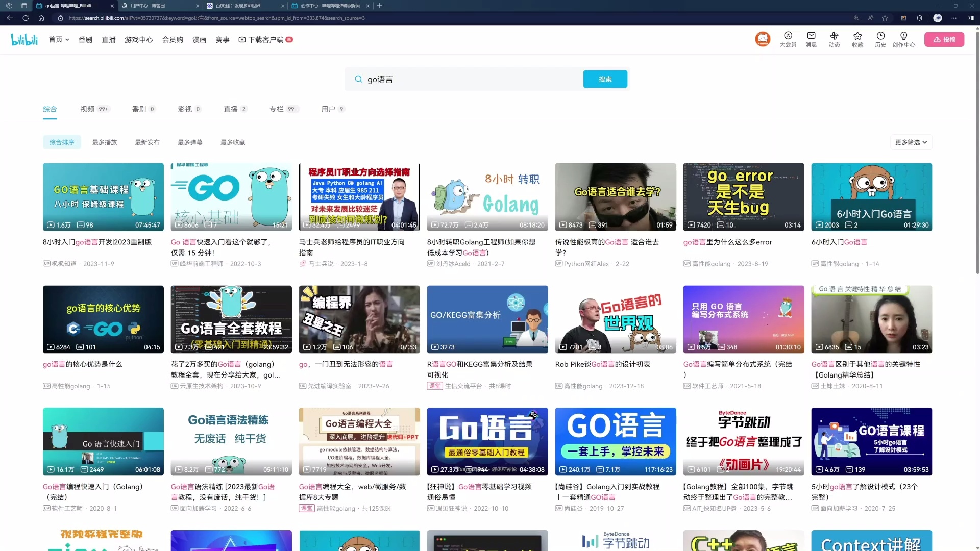Screen dimensions: 980x551
Task: Open the 更多筛选 filter dropdown
Action: [911, 142]
